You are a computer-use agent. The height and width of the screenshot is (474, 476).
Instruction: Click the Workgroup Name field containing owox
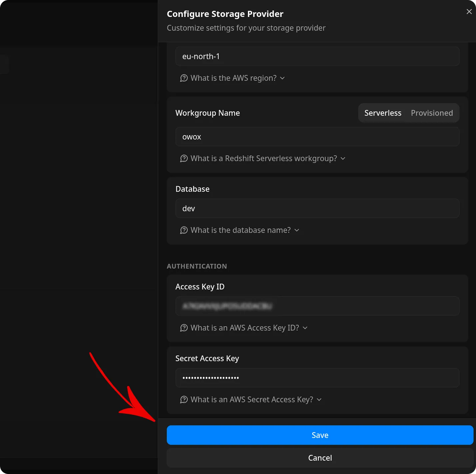tap(317, 137)
